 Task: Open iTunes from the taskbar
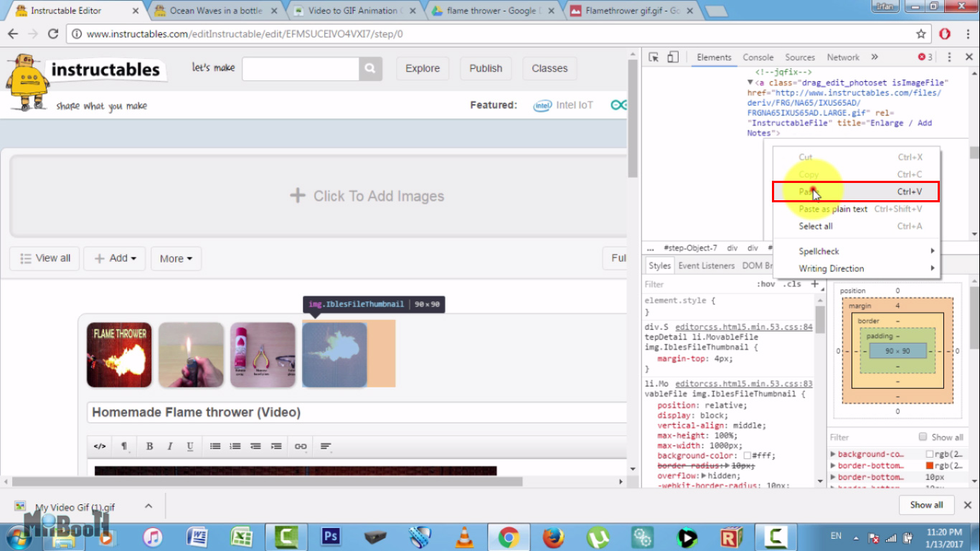(153, 537)
